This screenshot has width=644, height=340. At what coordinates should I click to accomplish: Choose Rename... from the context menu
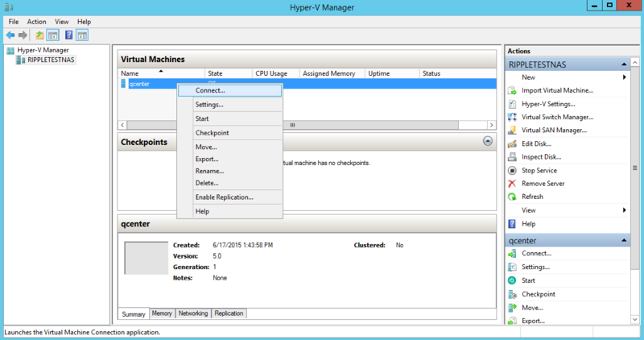coord(229,171)
